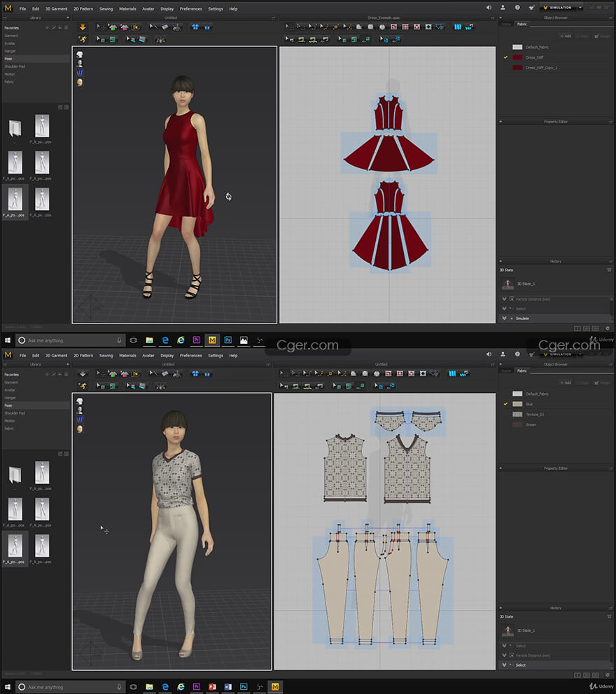The width and height of the screenshot is (616, 694).
Task: Click the running figure icon in bottom window
Action: tap(83, 386)
